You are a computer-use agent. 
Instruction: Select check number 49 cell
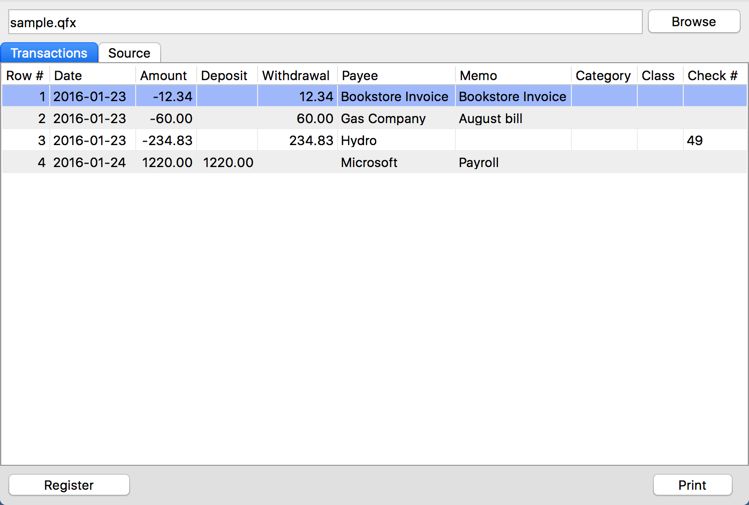point(715,140)
